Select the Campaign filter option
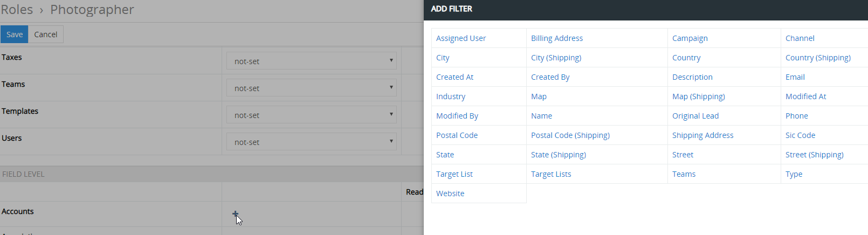 690,38
